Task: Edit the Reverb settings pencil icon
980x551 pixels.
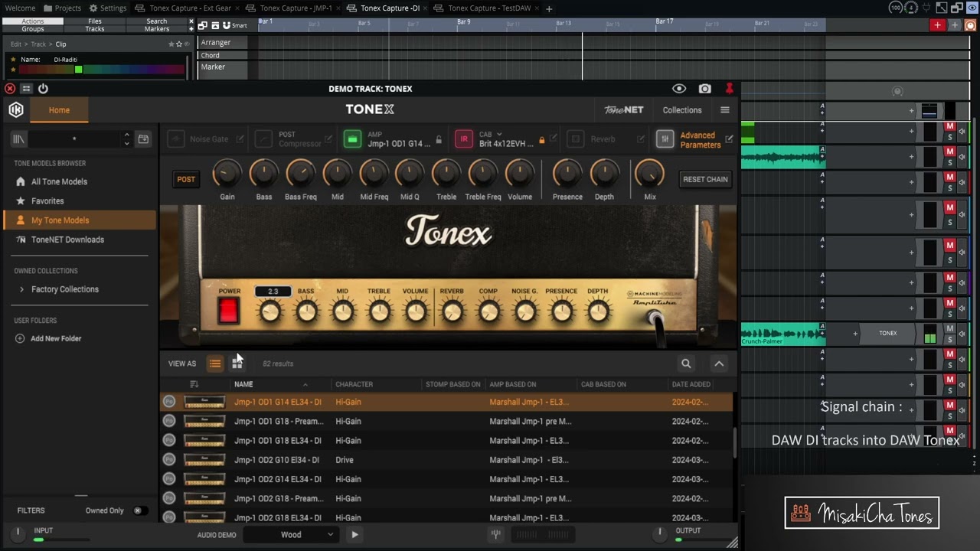Action: (641, 139)
